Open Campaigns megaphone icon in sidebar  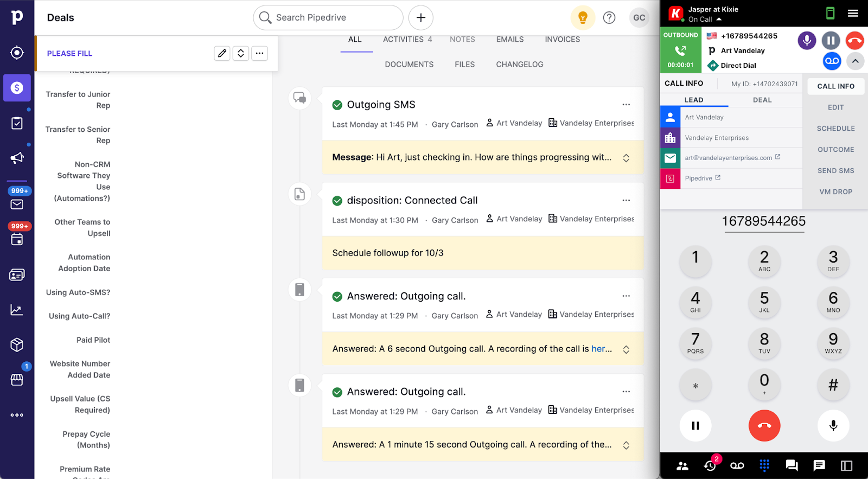pos(17,158)
